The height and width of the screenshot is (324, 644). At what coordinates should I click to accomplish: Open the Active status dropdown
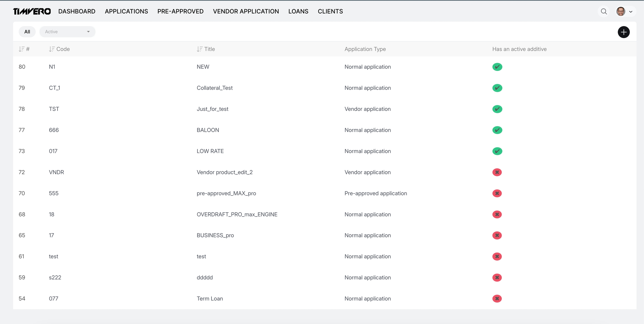[x=67, y=32]
